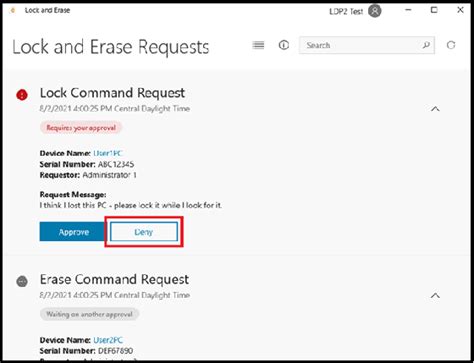Refresh the requests list
474x363 pixels.
pyautogui.click(x=451, y=45)
